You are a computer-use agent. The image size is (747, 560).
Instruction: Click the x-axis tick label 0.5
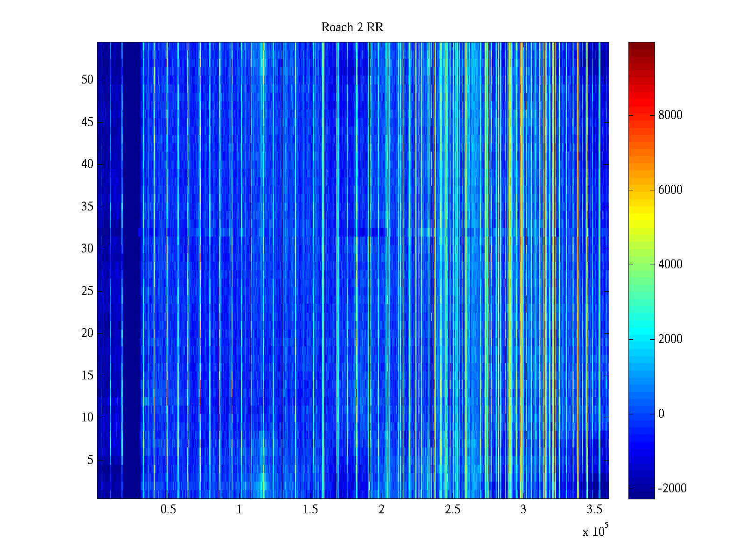coord(168,510)
